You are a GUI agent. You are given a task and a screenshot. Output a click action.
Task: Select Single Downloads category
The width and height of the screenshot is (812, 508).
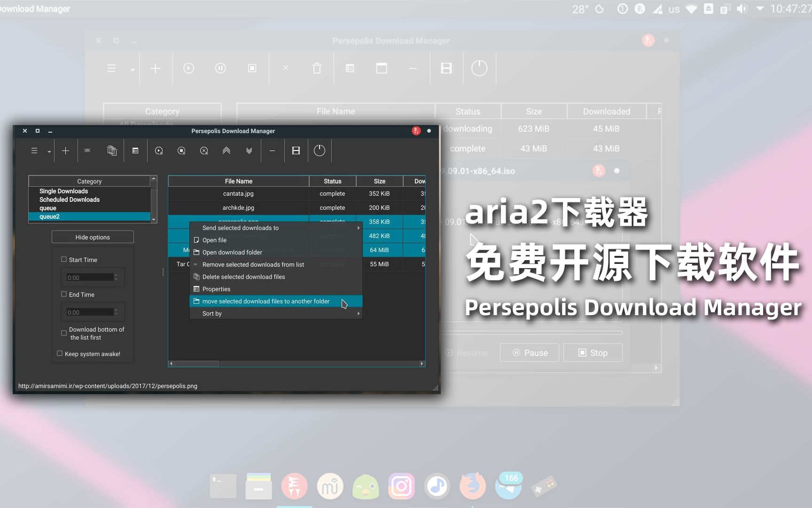89,191
